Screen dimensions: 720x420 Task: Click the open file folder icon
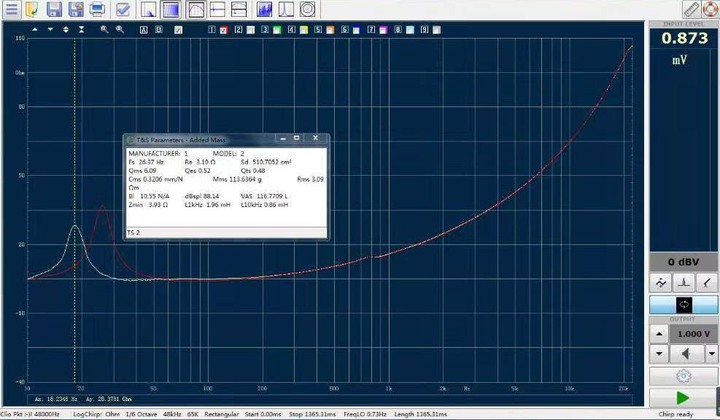click(32, 9)
